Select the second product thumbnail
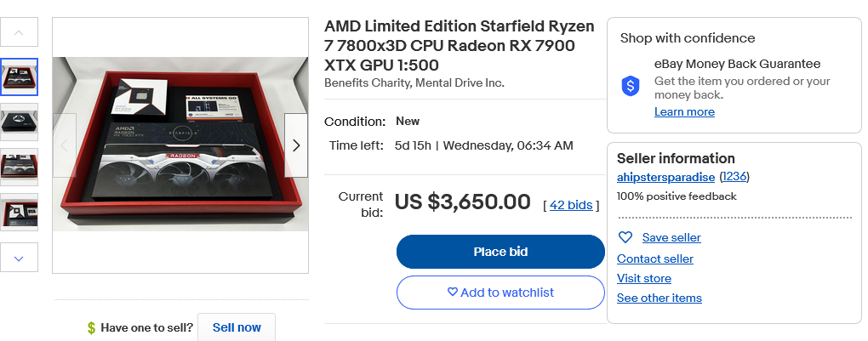Screen dimensions: 868x341 19,122
